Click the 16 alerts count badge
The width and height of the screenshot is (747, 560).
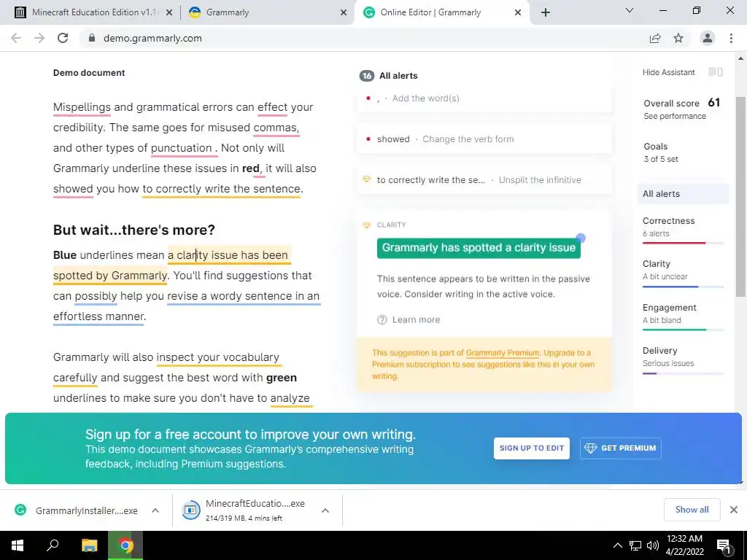coord(366,76)
